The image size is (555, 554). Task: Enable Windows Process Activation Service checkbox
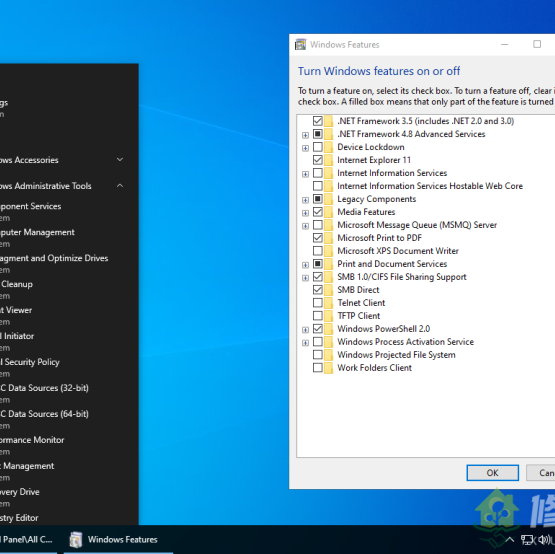[317, 342]
